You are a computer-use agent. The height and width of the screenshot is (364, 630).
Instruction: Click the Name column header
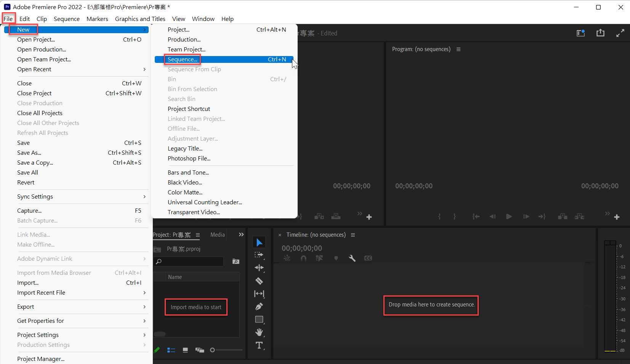[175, 277]
